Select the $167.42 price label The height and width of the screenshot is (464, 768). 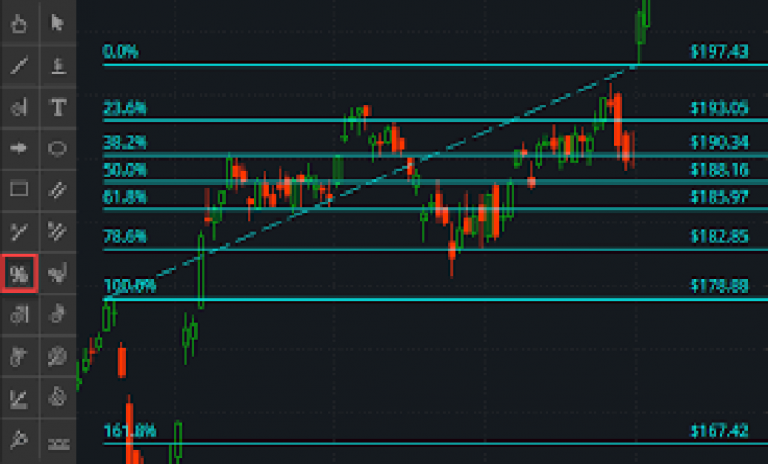720,431
